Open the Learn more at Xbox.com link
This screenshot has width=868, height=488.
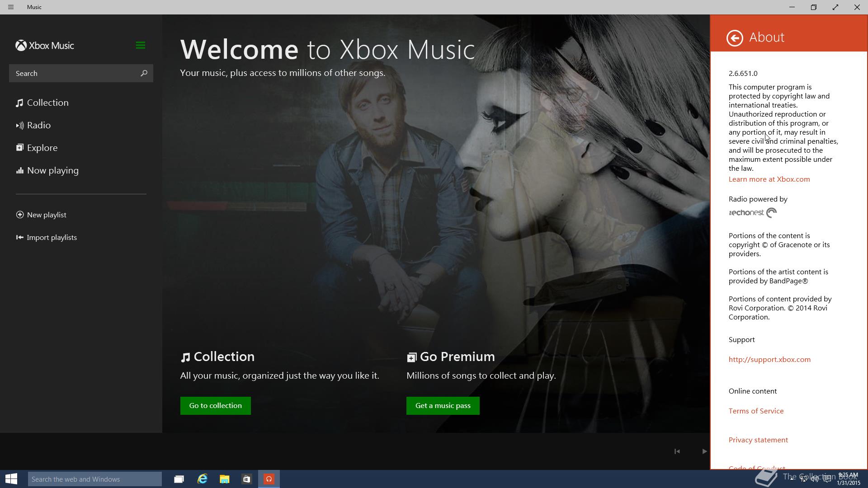pos(769,179)
